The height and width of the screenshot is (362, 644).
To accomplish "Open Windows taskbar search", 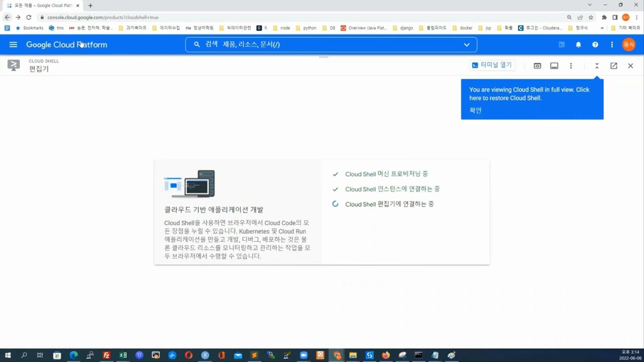I will [x=24, y=355].
